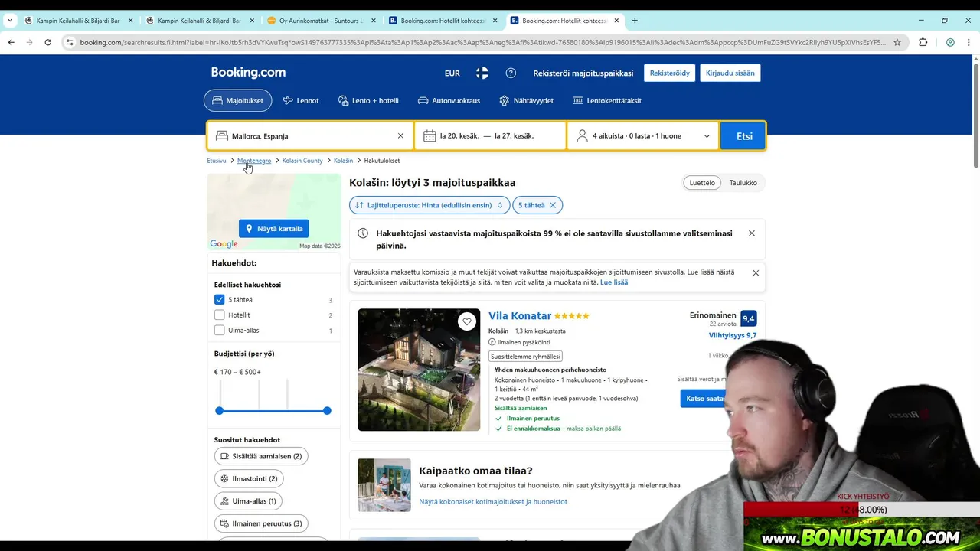Screen dimensions: 980x551
Task: Check the Hotellit filter
Action: [220, 315]
